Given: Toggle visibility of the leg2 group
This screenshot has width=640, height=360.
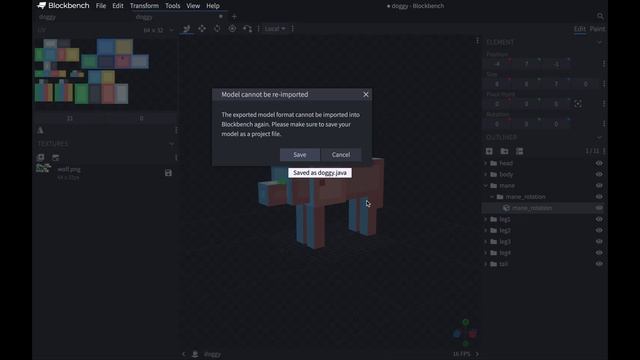Looking at the screenshot, I should (599, 230).
